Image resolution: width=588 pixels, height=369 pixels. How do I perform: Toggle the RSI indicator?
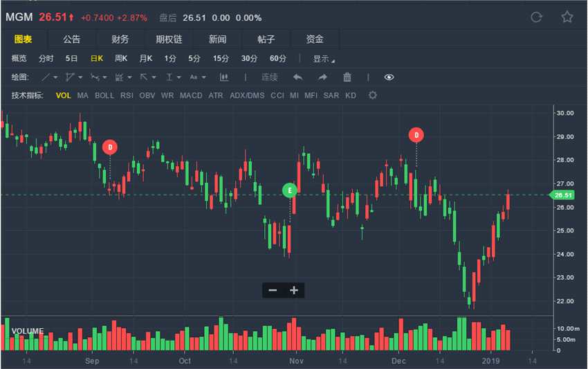127,96
